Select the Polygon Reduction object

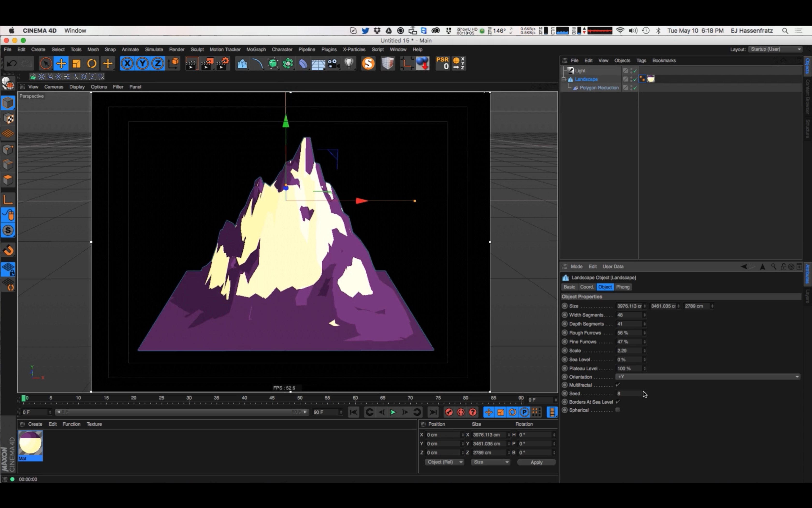(599, 88)
